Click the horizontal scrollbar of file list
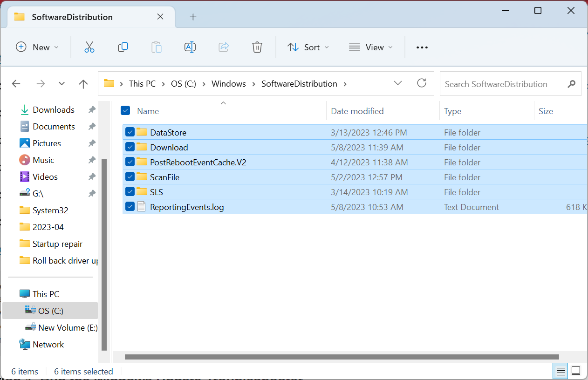Viewport: 588px width, 380px height. (x=342, y=357)
